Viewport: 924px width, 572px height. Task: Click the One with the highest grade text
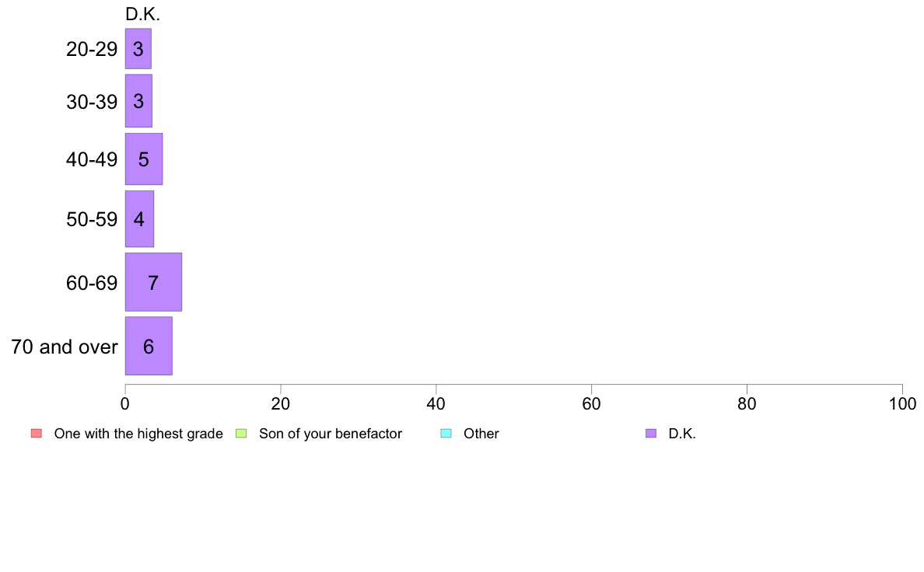pyautogui.click(x=138, y=434)
